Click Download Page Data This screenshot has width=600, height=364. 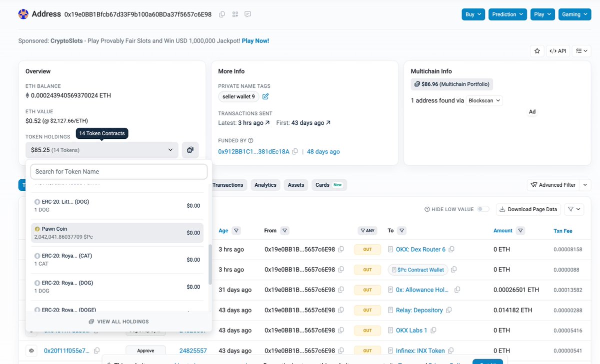click(x=528, y=209)
